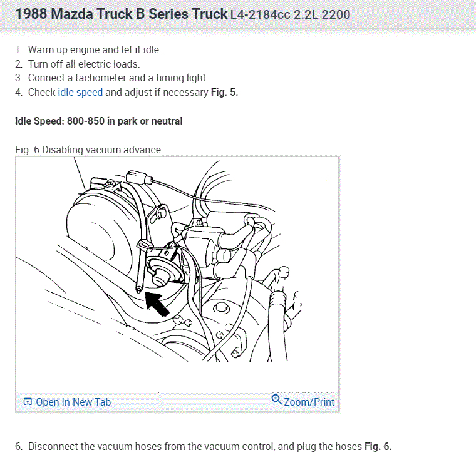Click the Open In New Tab icon
Image resolution: width=476 pixels, height=470 pixels.
[x=28, y=402]
